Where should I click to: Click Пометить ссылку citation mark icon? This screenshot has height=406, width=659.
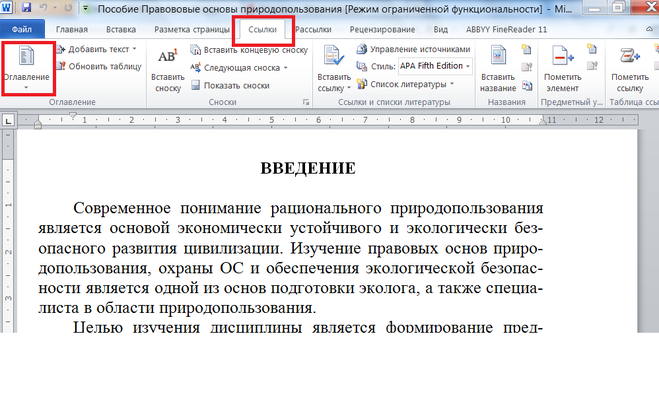630,58
